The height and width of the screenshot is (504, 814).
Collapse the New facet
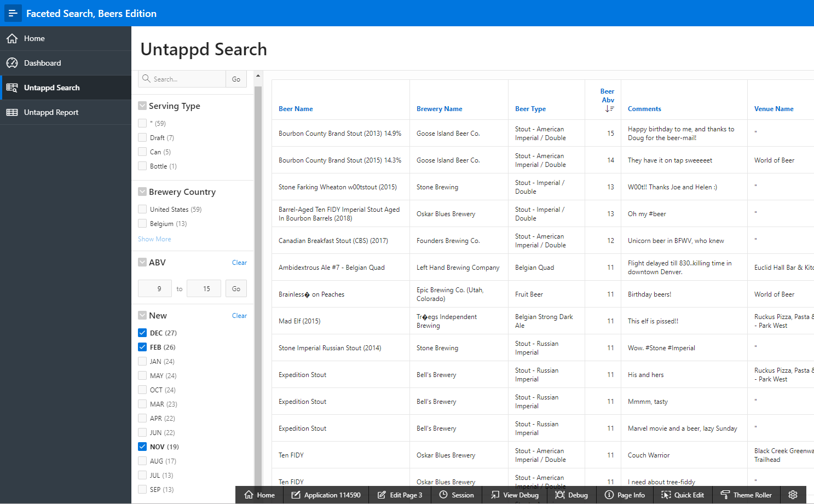(142, 315)
